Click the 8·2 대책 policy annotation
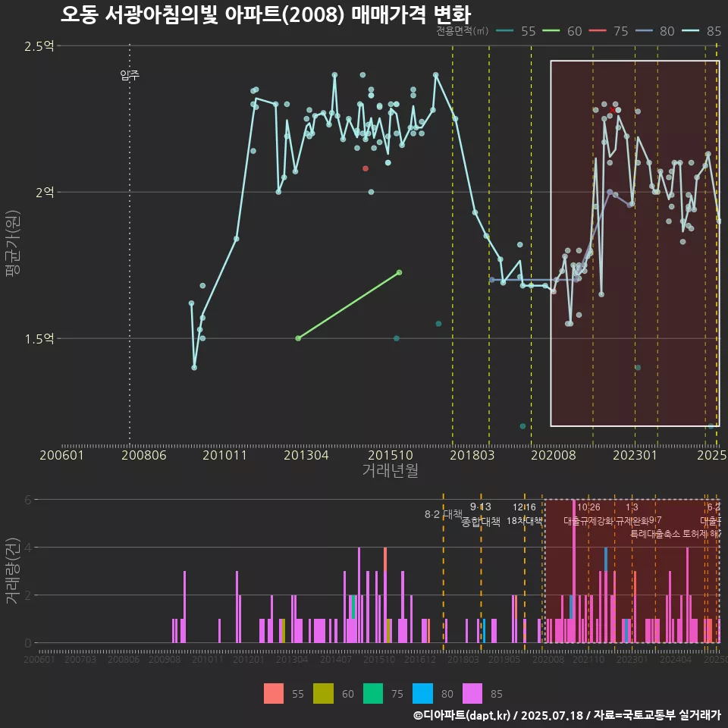The width and height of the screenshot is (728, 728). 444,514
